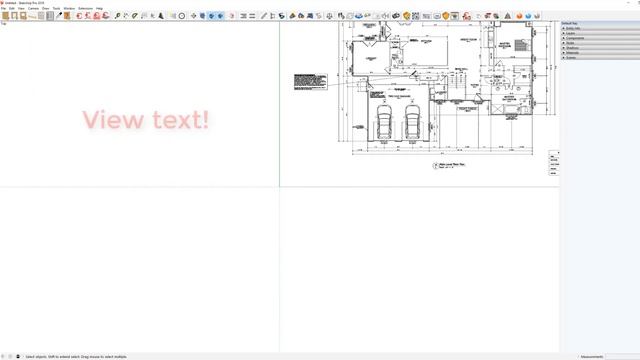Select the diagonal pencil Line tool icon
640x360 pixels.
click(264, 16)
